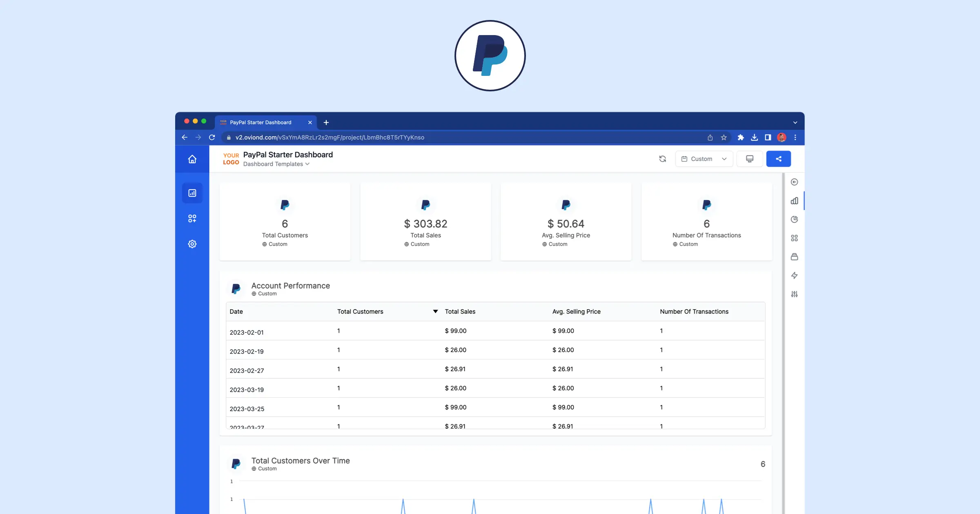Click the PayPal Starter Dashboard title
The image size is (980, 514).
pos(288,155)
